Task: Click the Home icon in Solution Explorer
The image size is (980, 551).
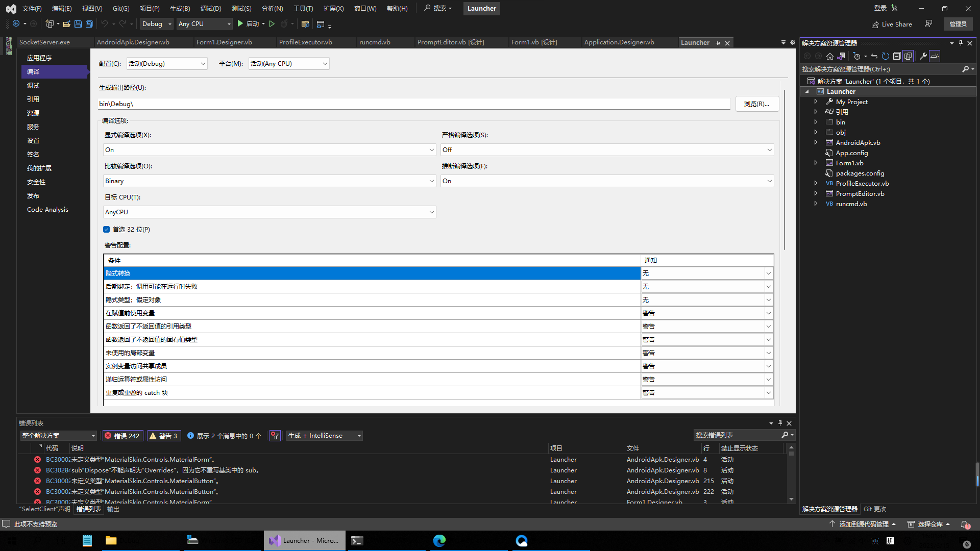Action: click(x=830, y=56)
